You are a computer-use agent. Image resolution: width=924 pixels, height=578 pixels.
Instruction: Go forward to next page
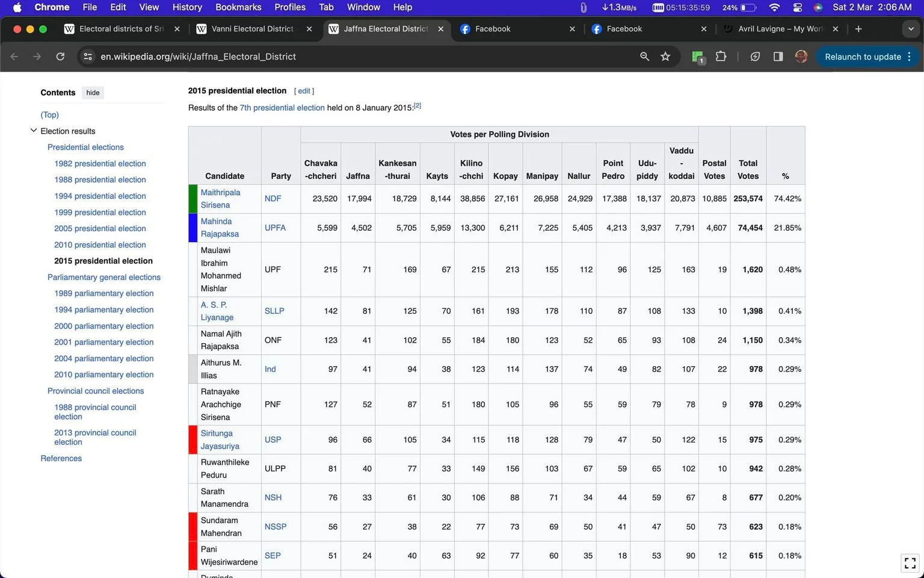pyautogui.click(x=37, y=57)
